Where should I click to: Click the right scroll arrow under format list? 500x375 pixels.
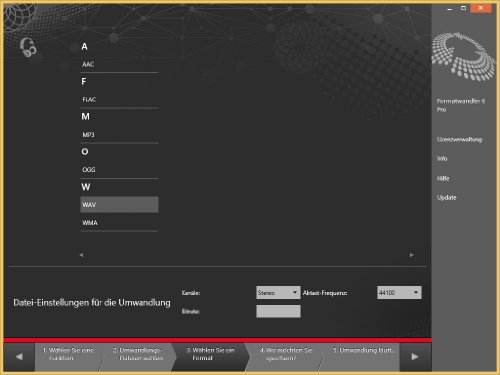pyautogui.click(x=412, y=255)
